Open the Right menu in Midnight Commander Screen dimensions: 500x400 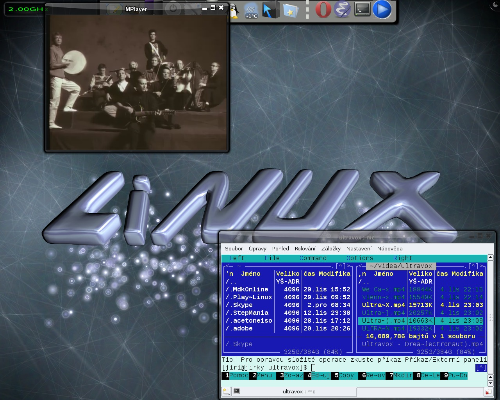(402, 258)
